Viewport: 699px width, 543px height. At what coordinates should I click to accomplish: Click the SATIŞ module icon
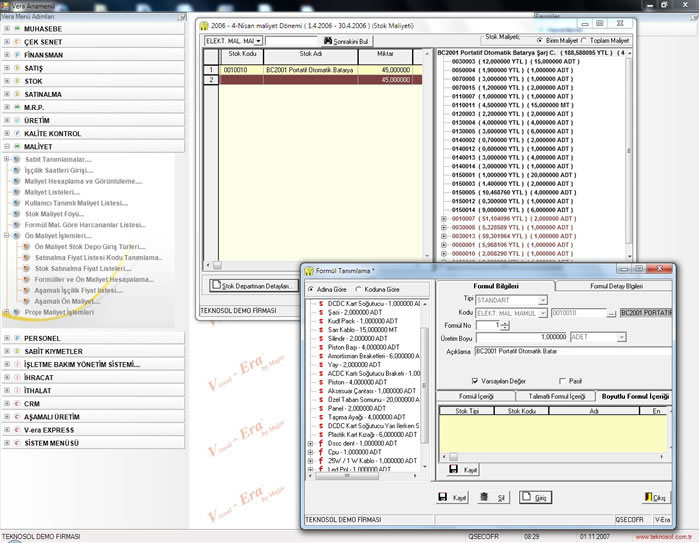click(x=17, y=68)
